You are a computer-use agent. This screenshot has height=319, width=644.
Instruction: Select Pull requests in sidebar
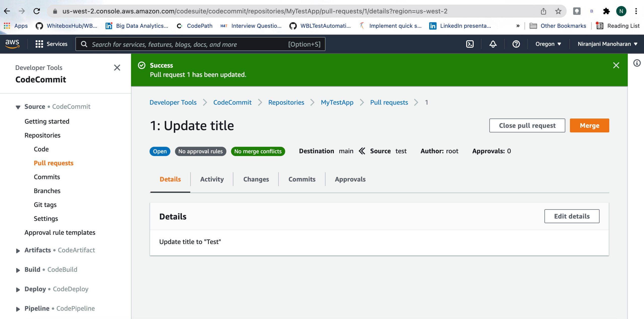tap(54, 163)
